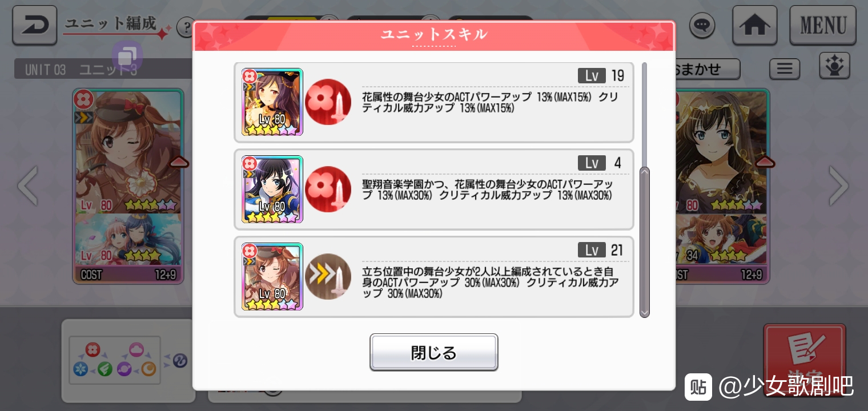Click the 閉じる button
The image size is (868, 411).
434,352
